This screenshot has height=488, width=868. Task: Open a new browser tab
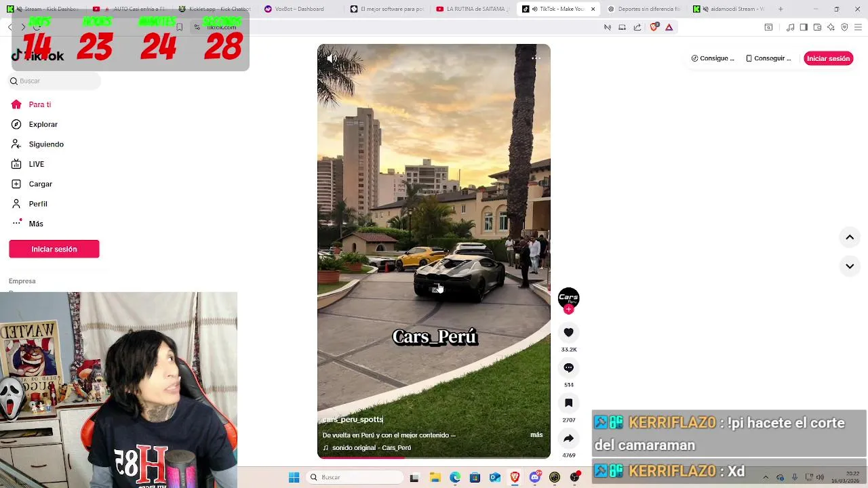[x=781, y=9]
